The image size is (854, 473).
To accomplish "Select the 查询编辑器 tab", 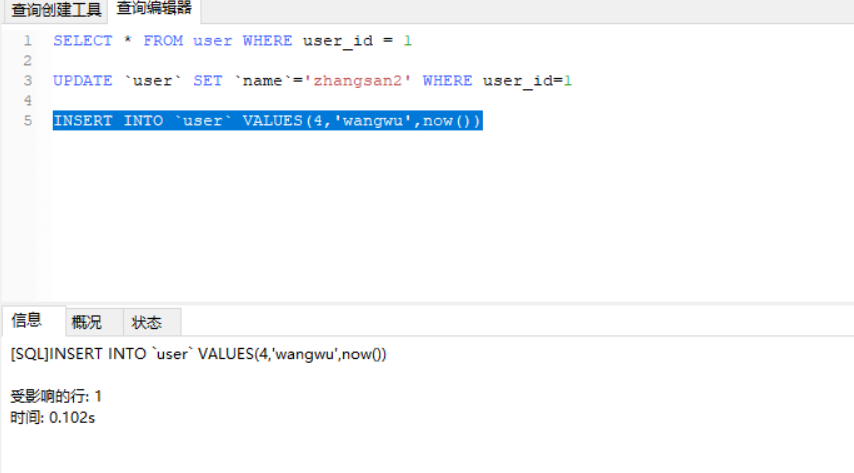I will pos(154,9).
